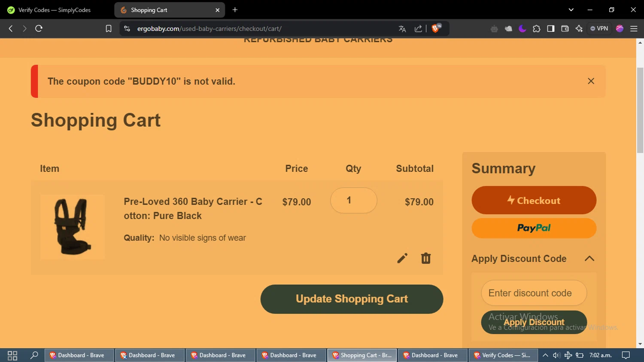The image size is (644, 362).
Task: Click Quality: No visible signs of wear
Action: 185,238
